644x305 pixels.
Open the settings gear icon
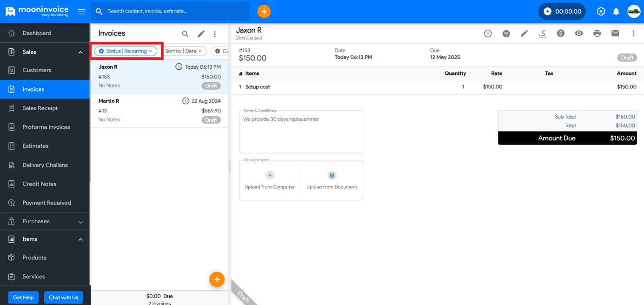[x=601, y=12]
